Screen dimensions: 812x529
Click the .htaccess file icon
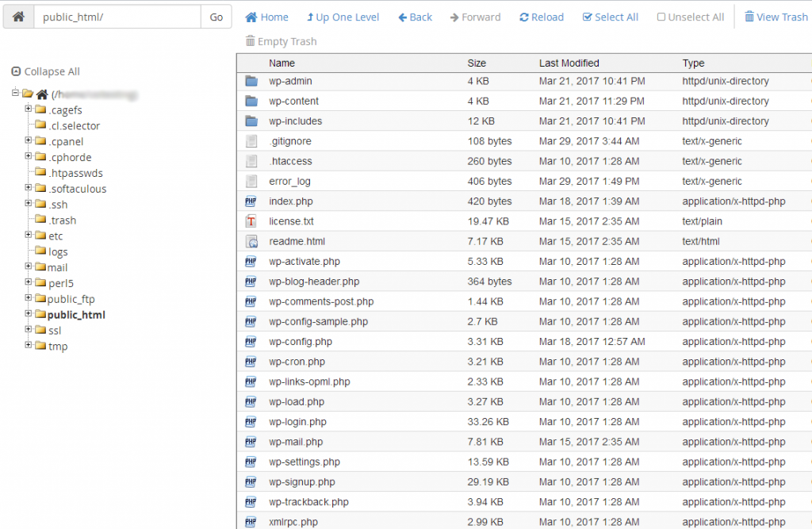pyautogui.click(x=251, y=161)
